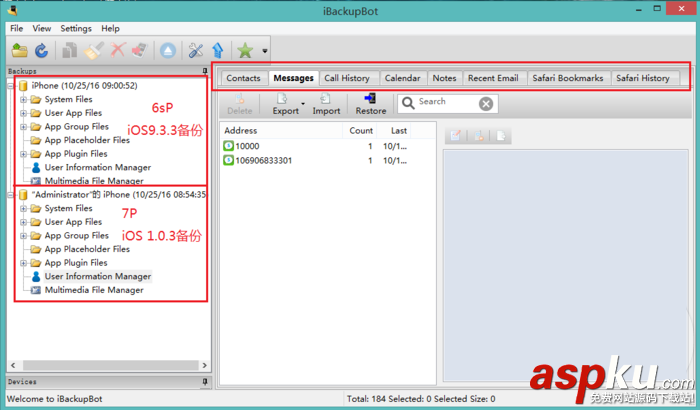The height and width of the screenshot is (410, 700).
Task: Switch to the Call History tab
Action: coord(347,78)
